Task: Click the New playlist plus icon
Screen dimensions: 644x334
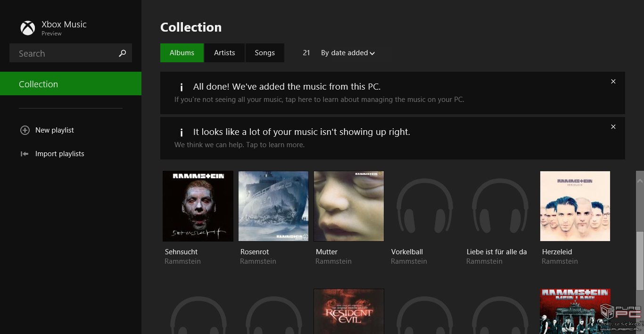Action: coord(25,130)
